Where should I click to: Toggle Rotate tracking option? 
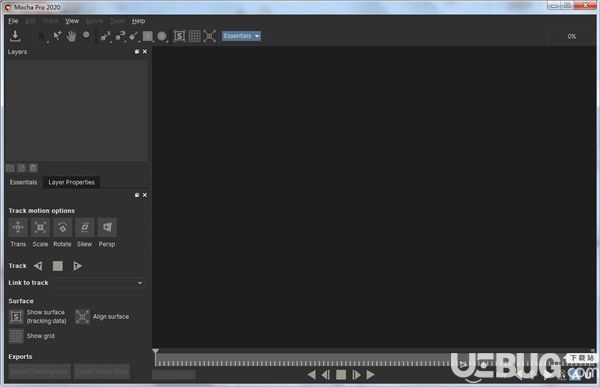click(62, 227)
